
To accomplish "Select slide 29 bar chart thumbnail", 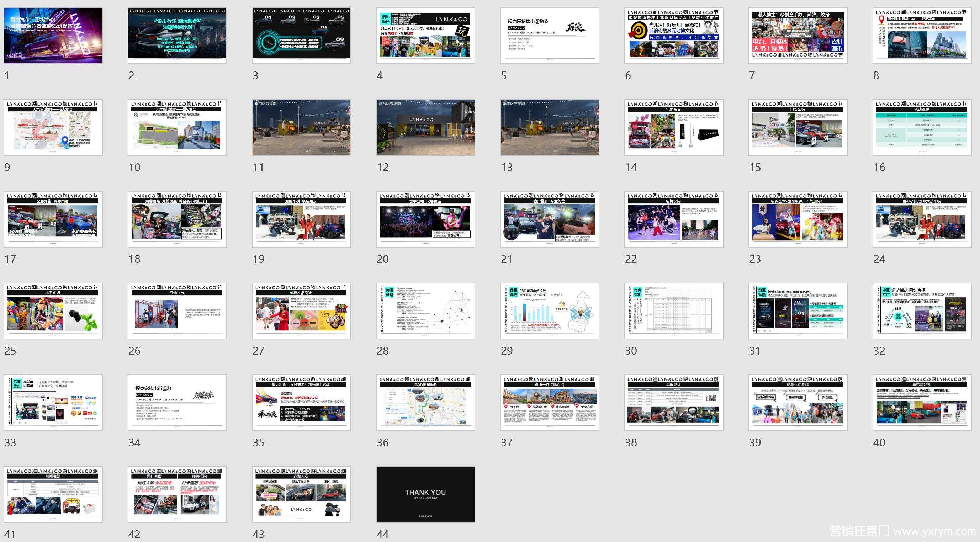I will pos(550,311).
